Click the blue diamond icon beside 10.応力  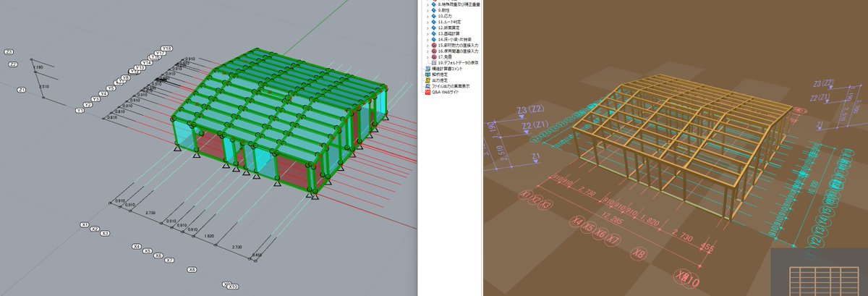[433, 16]
